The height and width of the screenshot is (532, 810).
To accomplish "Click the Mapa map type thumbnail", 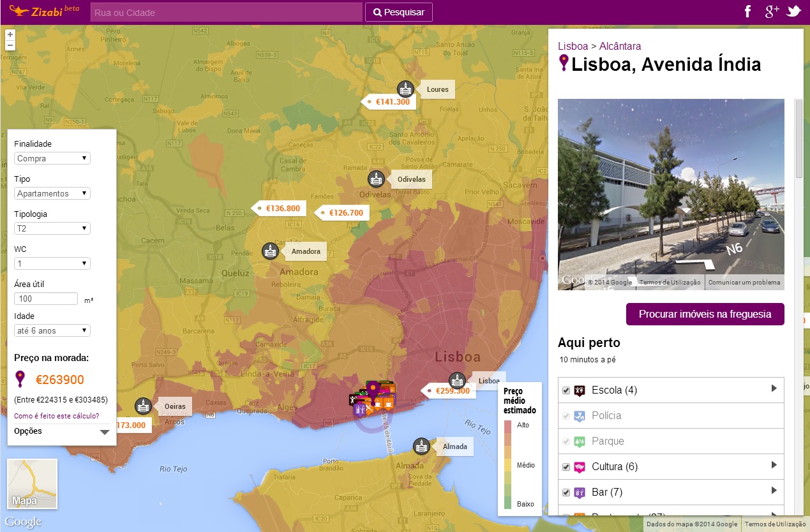I will click(32, 484).
